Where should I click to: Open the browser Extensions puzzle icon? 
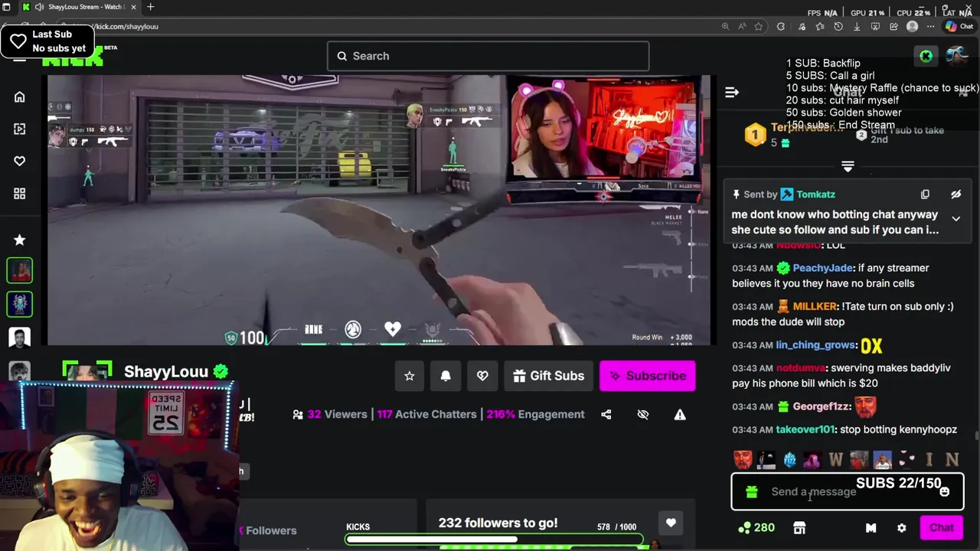click(x=781, y=26)
